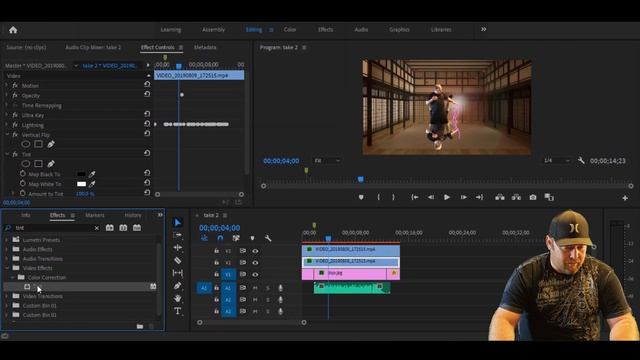Reset the Ultra Key effect
Viewport: 640px width, 360px height.
coord(147,114)
